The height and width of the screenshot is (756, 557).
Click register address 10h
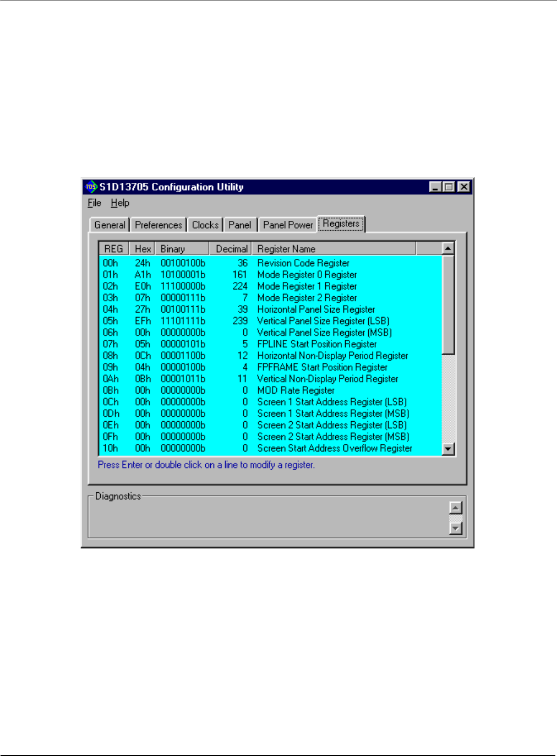click(110, 448)
